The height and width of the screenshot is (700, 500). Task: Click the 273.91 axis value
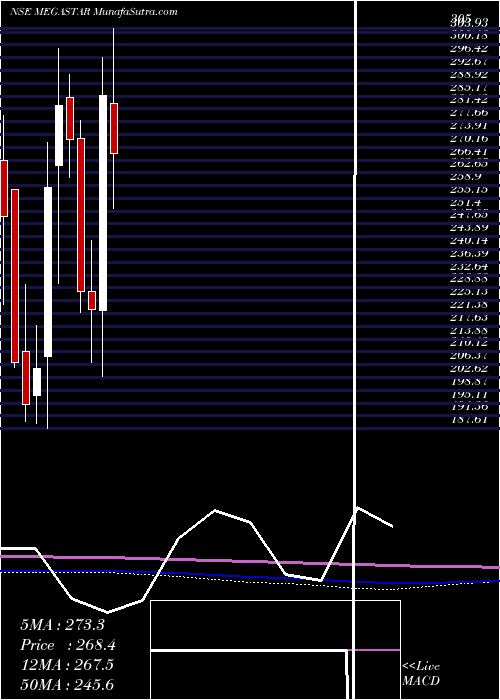[x=469, y=125]
